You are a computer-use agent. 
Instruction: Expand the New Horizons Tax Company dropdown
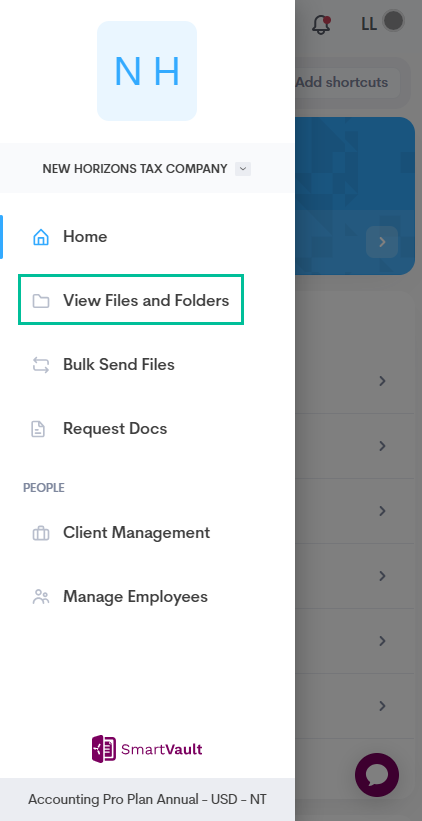[243, 169]
